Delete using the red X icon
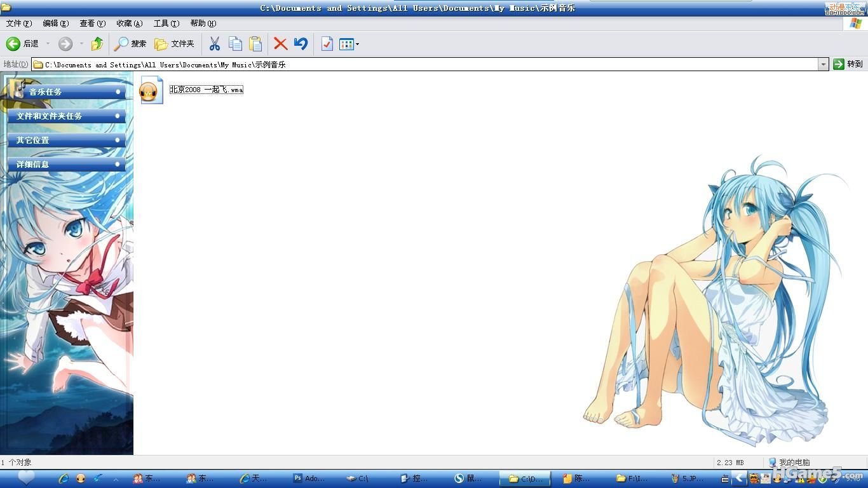Screen dimensions: 868x488 [280, 44]
